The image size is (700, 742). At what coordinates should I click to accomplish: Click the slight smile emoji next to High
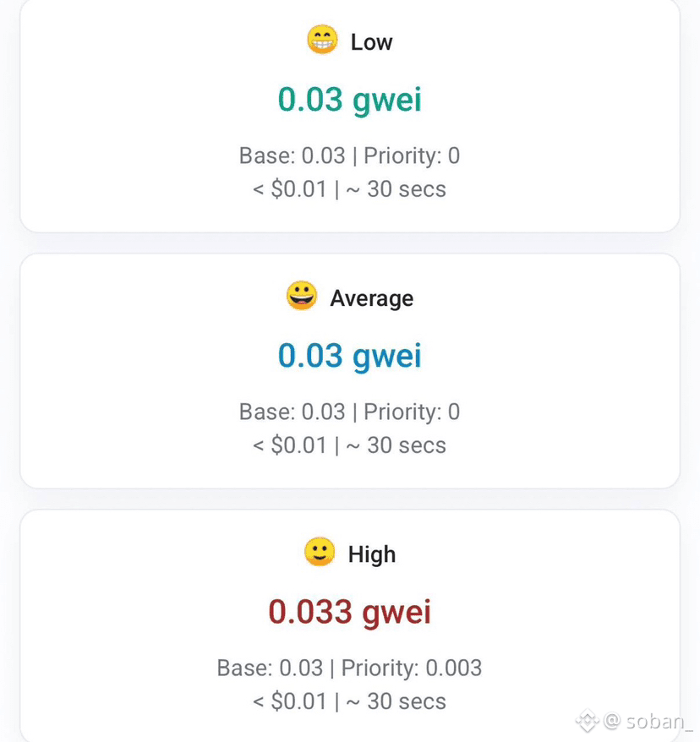coord(320,552)
